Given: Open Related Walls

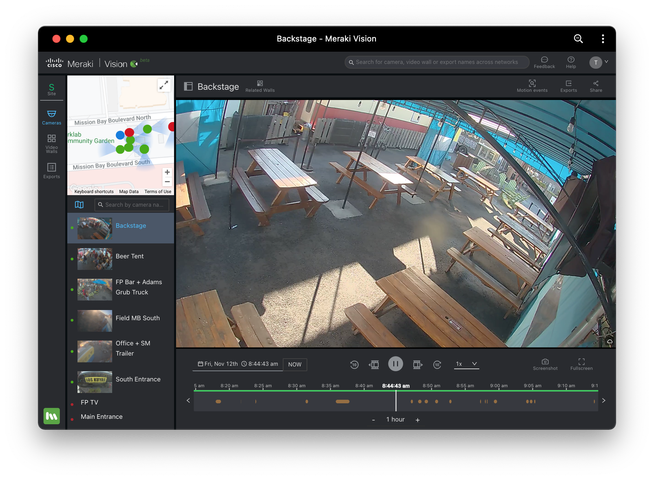Looking at the screenshot, I should (x=260, y=86).
